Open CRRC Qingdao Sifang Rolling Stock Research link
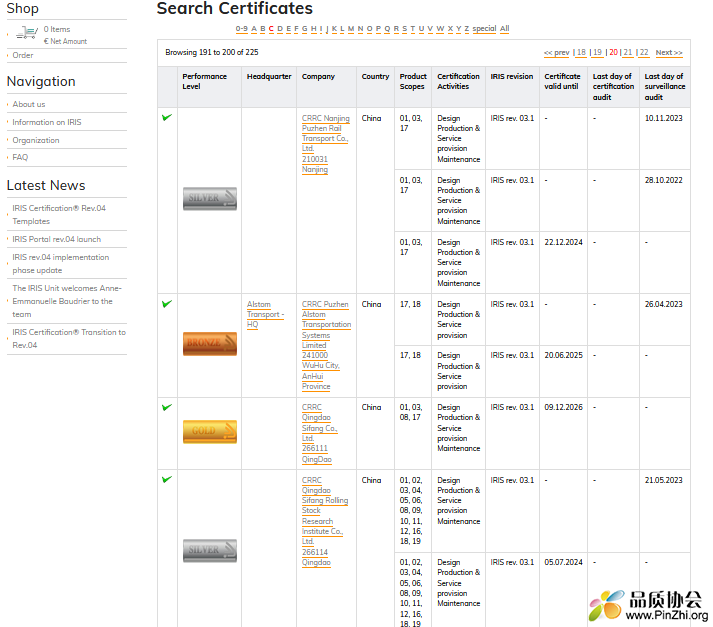 pos(325,522)
